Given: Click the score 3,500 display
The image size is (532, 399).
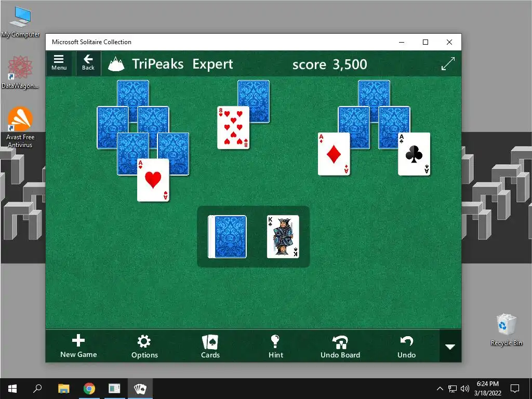Looking at the screenshot, I should 329,64.
